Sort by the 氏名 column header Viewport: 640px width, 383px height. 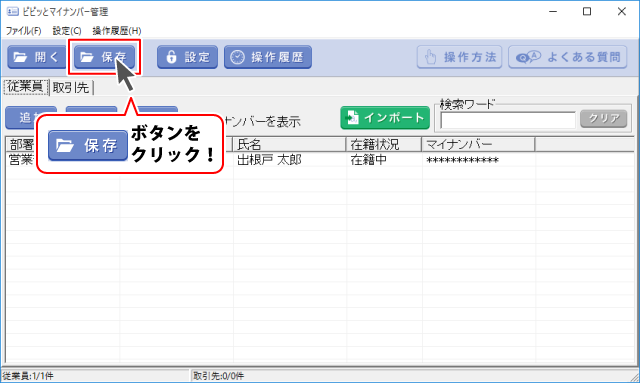289,145
